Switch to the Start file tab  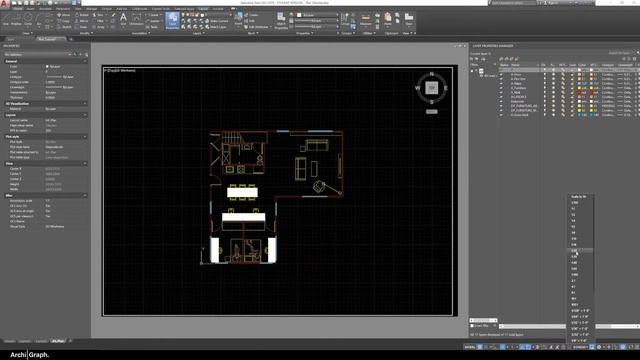[11, 39]
